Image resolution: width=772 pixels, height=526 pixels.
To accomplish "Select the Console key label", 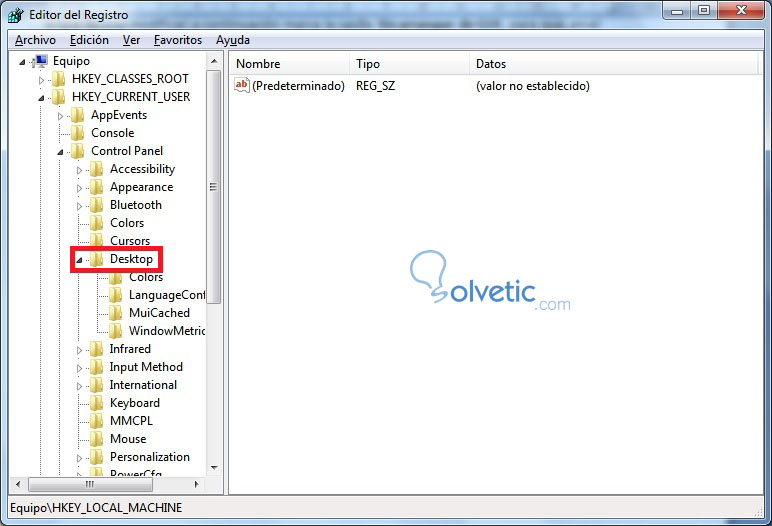I will 113,133.
